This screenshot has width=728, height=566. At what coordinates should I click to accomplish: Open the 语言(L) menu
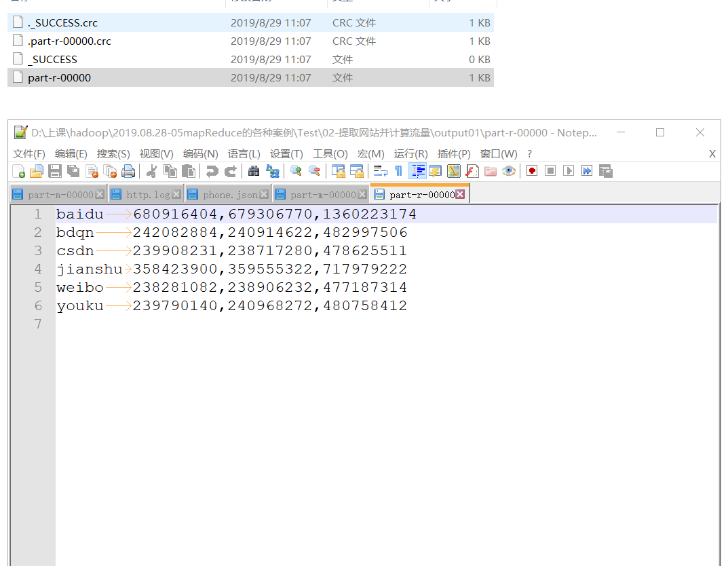click(244, 153)
